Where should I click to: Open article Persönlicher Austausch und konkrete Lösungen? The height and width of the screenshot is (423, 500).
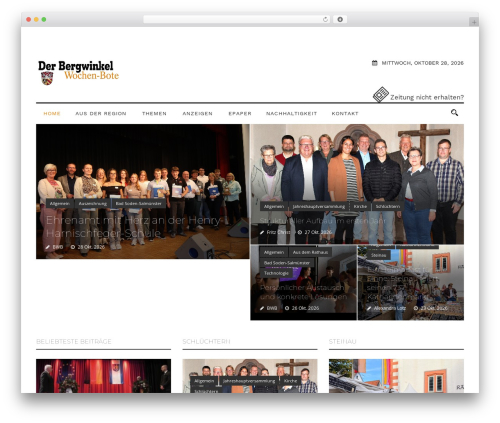[x=303, y=292]
